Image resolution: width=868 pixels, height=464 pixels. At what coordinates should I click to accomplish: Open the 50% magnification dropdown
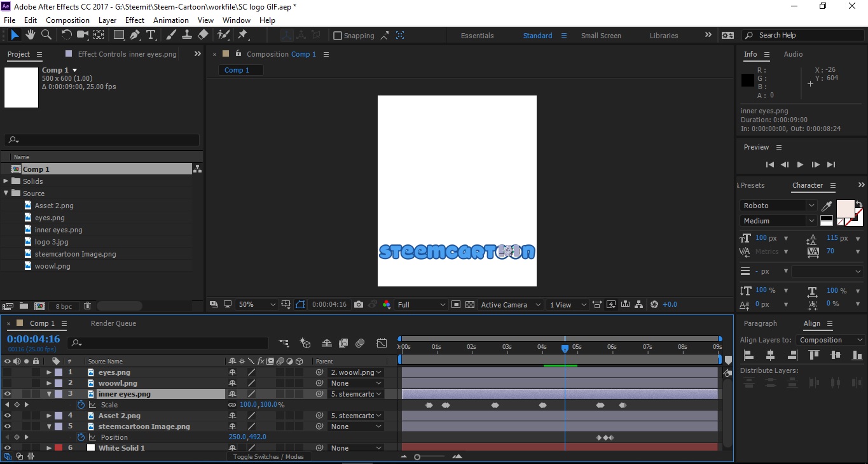(x=257, y=305)
